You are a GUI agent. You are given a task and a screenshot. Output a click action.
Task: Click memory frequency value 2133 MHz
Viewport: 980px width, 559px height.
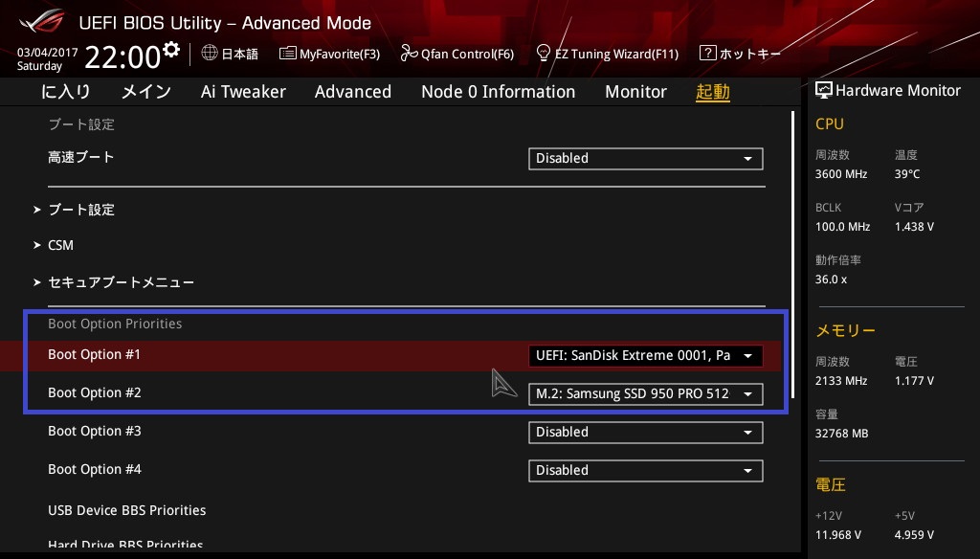841,380
